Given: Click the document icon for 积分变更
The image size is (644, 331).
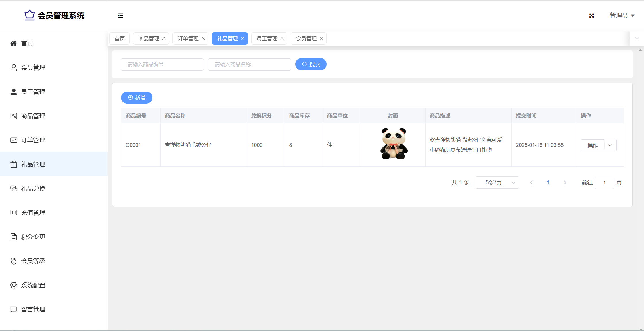Looking at the screenshot, I should (x=14, y=237).
